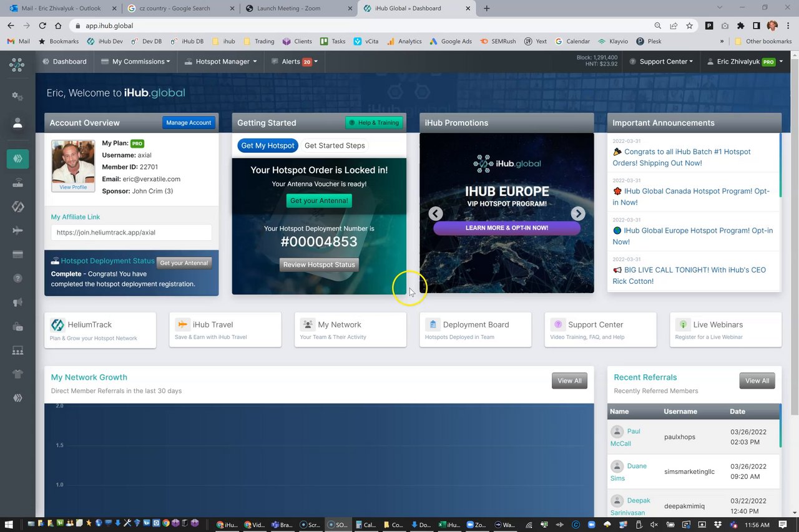Open the t-shirt merchandise icon in sidebar
The width and height of the screenshot is (799, 532).
pos(17,374)
